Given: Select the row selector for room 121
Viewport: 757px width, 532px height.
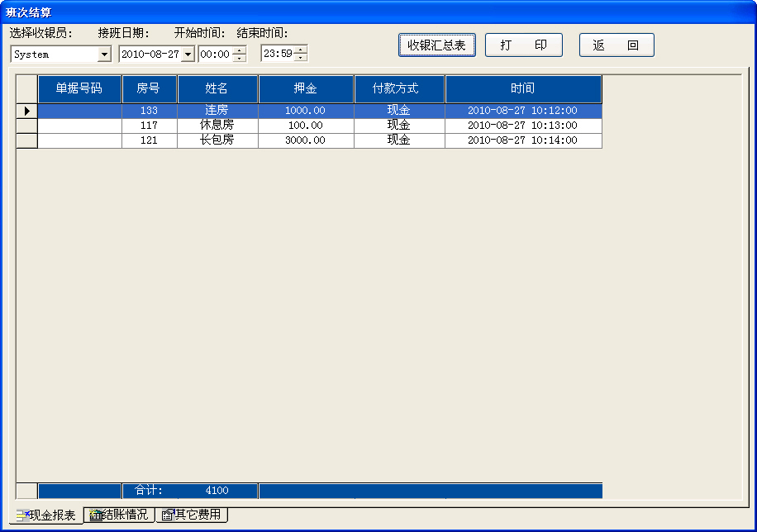Looking at the screenshot, I should point(27,140).
